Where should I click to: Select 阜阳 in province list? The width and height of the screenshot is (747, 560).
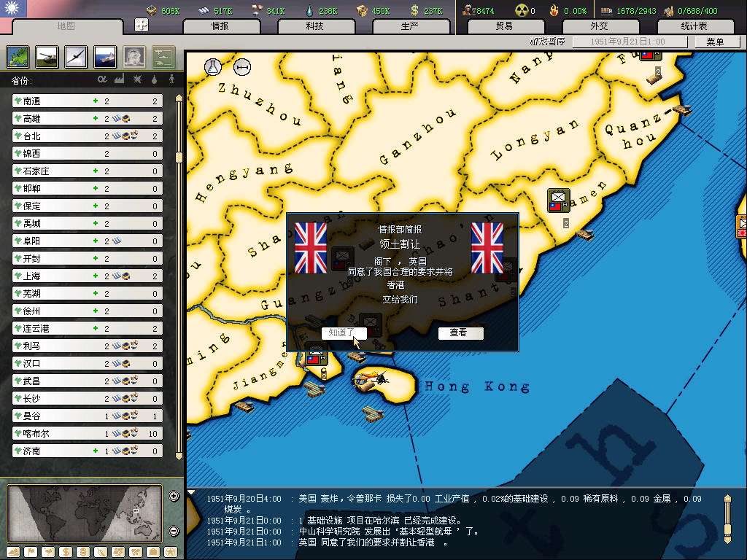pyautogui.click(x=88, y=241)
